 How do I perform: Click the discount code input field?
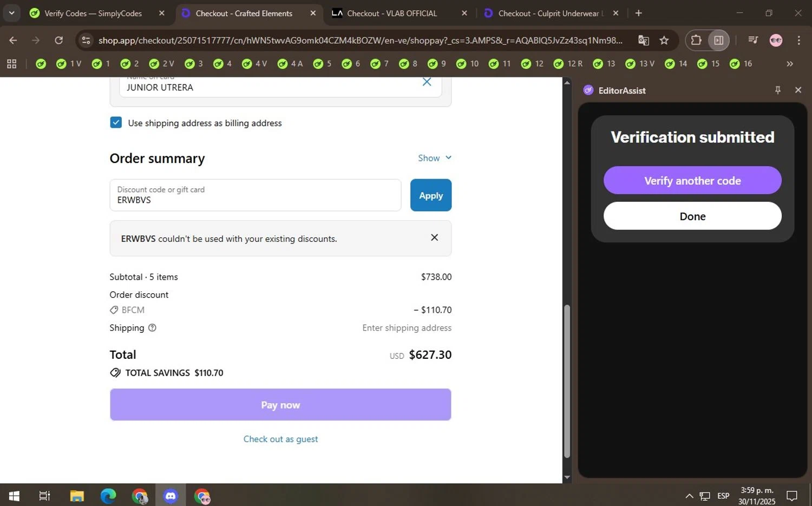[256, 195]
